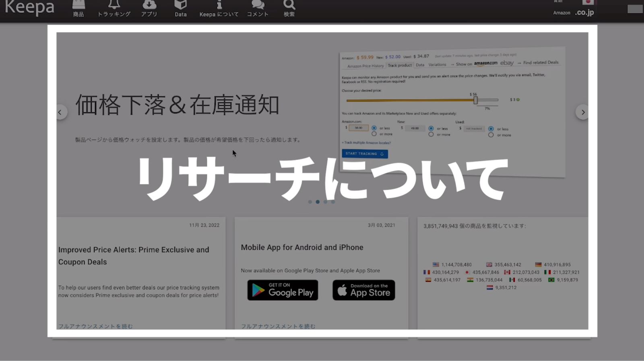644x361 pixels.
Task: Click the Google Play badge
Action: pyautogui.click(x=283, y=290)
